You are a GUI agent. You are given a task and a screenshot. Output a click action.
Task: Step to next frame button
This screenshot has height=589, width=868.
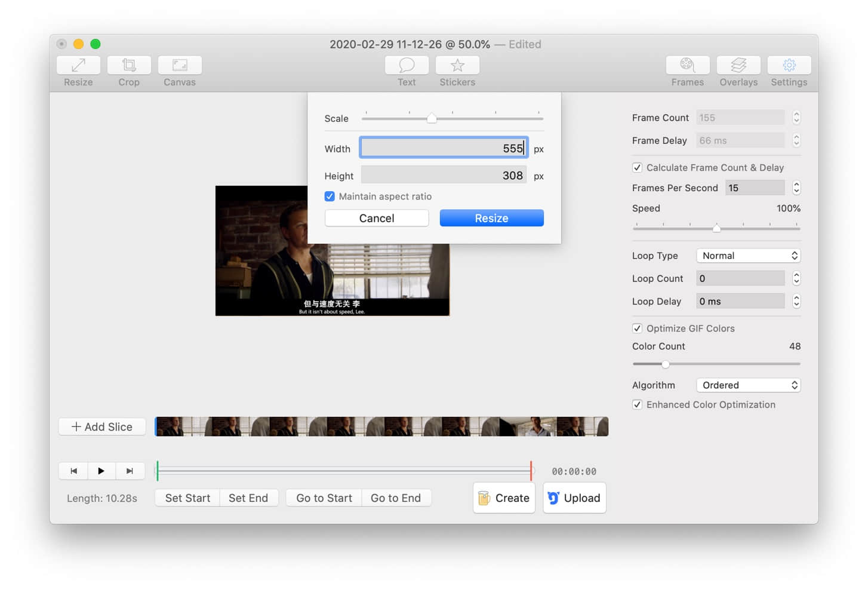pyautogui.click(x=130, y=471)
